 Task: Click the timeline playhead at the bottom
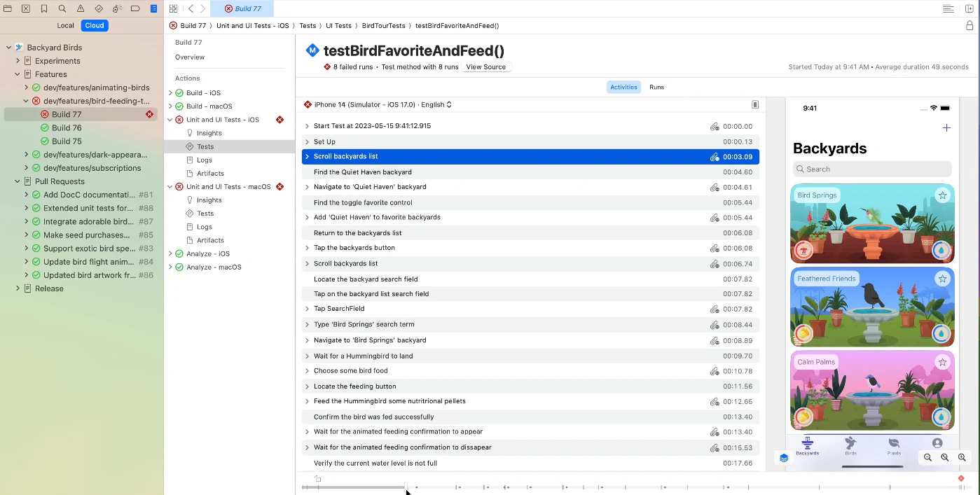coord(406,488)
